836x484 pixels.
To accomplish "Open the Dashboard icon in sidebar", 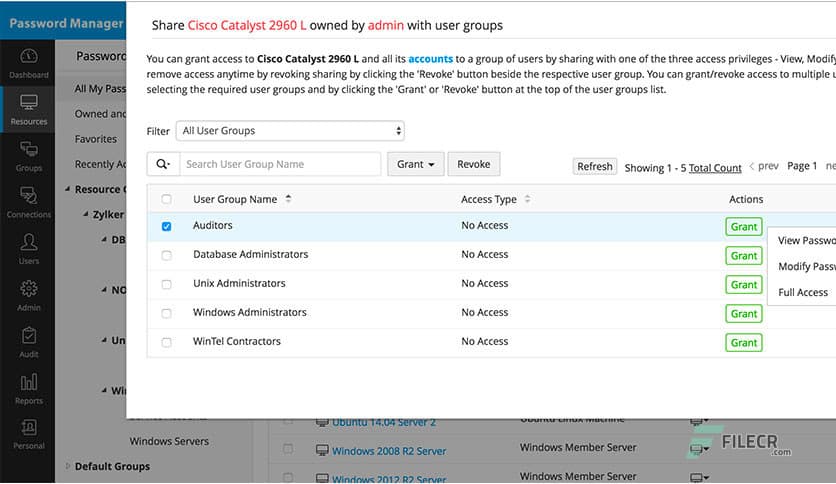I will (28, 61).
